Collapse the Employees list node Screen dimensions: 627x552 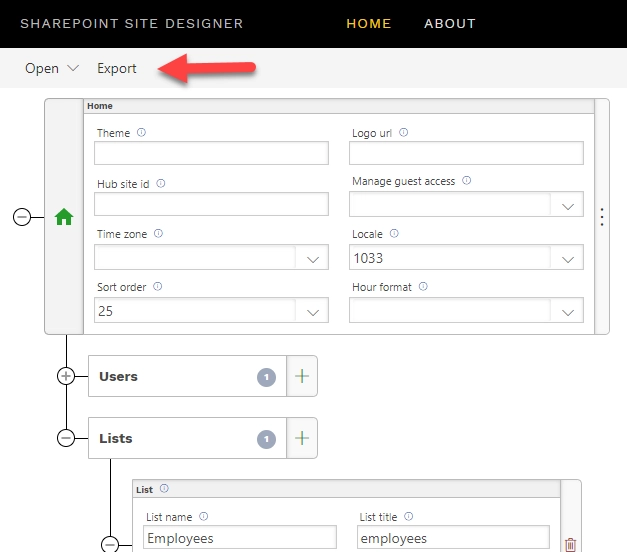(110, 544)
